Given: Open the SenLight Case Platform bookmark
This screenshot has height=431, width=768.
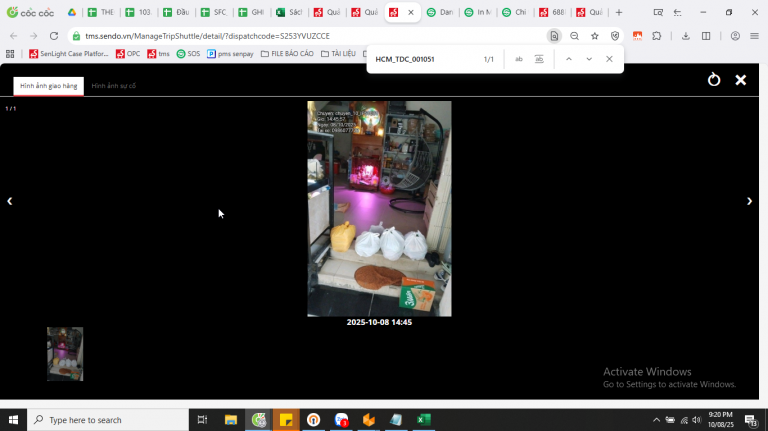Looking at the screenshot, I should (69, 53).
